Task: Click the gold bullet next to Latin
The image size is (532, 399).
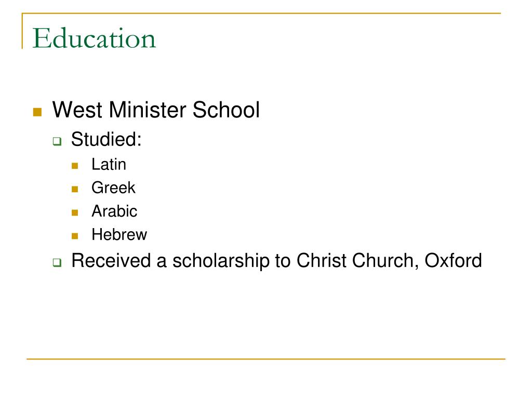Action: (75, 166)
